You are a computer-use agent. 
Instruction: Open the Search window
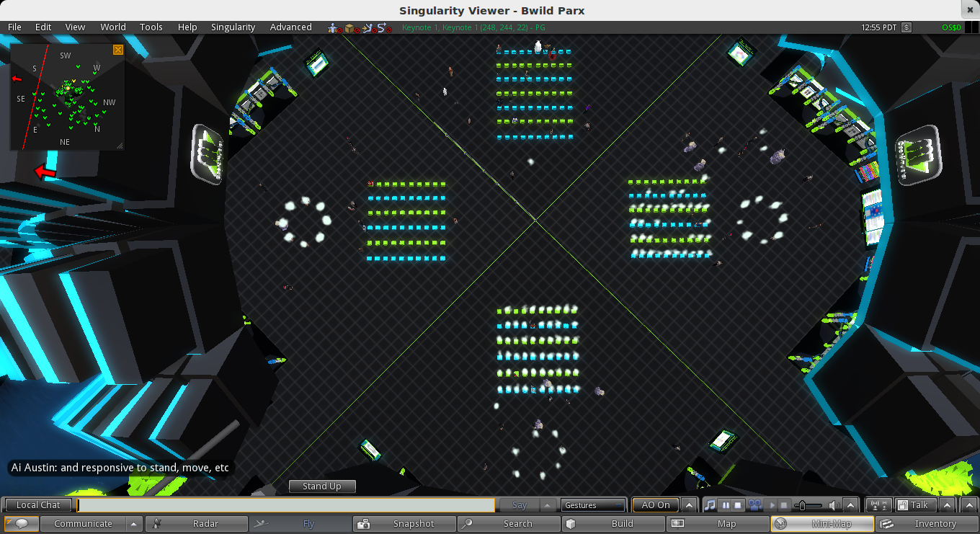click(508, 524)
